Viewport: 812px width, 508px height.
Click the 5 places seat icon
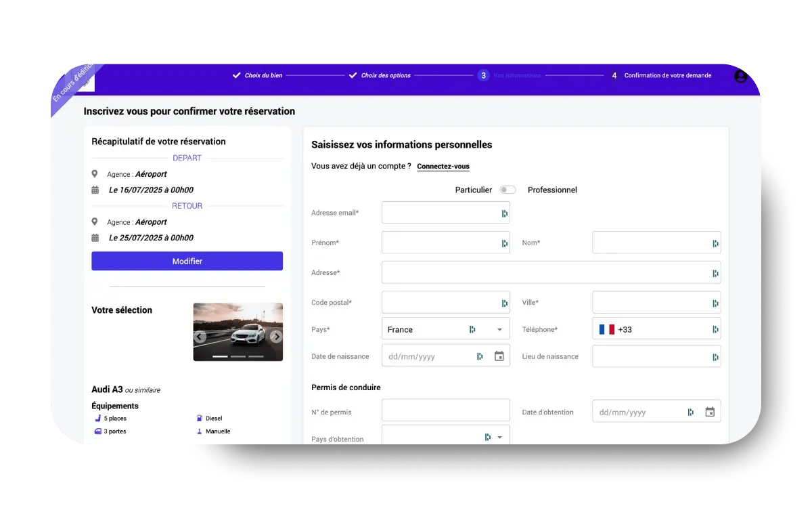click(98, 419)
